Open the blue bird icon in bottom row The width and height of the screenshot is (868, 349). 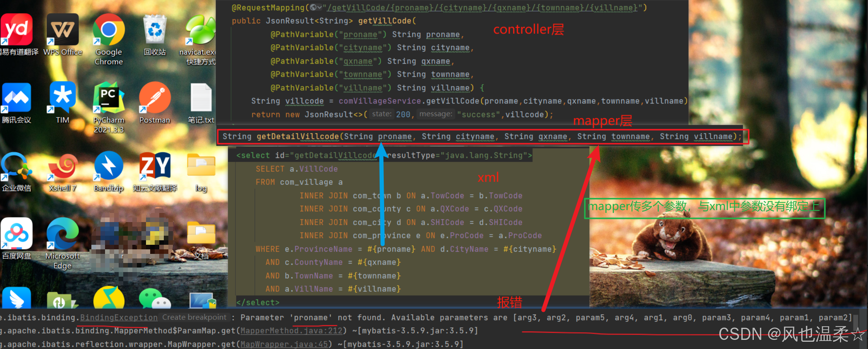click(x=16, y=298)
